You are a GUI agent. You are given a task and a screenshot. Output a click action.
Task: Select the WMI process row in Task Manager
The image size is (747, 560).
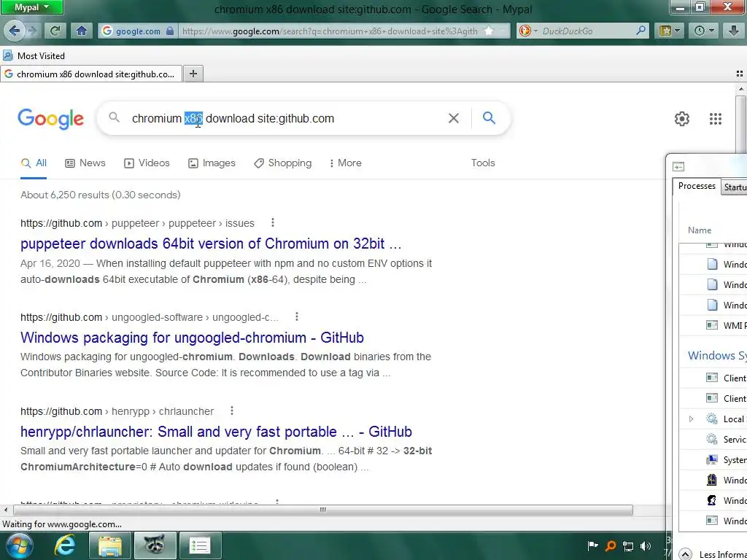point(715,325)
